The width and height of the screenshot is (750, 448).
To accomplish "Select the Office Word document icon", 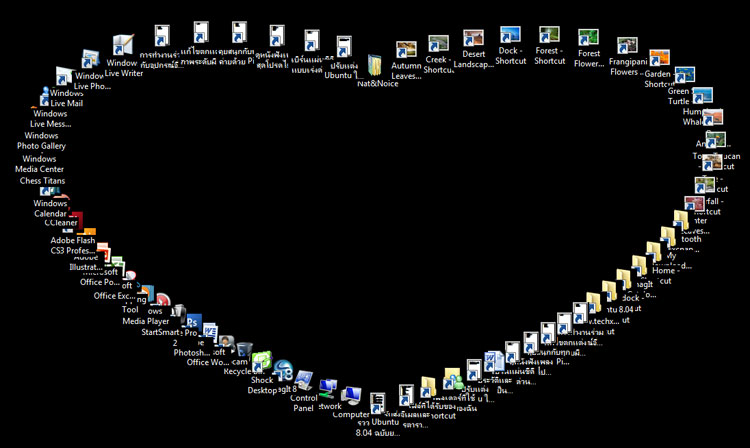I will coord(210,332).
